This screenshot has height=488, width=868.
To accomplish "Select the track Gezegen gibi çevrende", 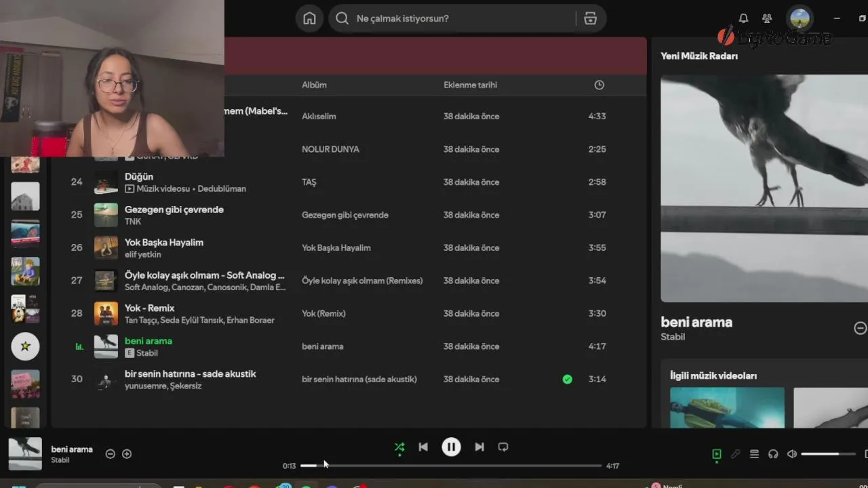I will 174,209.
